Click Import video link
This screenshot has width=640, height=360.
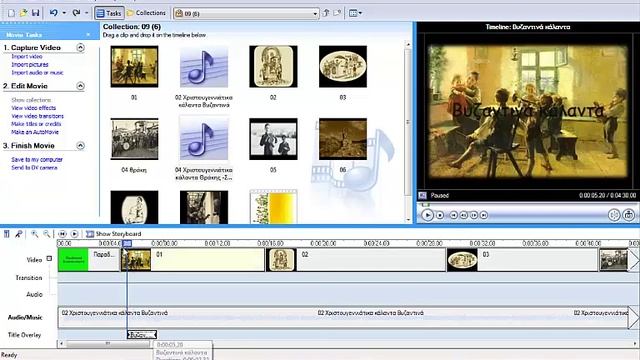click(x=27, y=57)
